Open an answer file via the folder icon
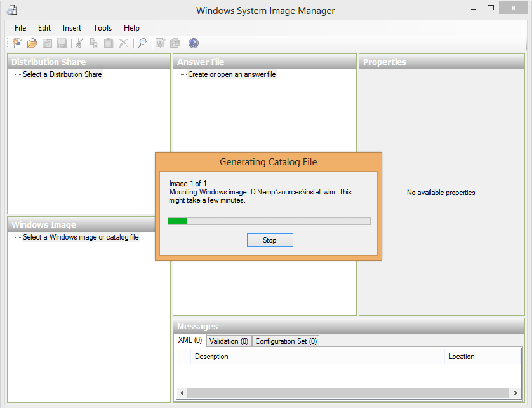Screen dimensions: 532x408 click(32, 43)
